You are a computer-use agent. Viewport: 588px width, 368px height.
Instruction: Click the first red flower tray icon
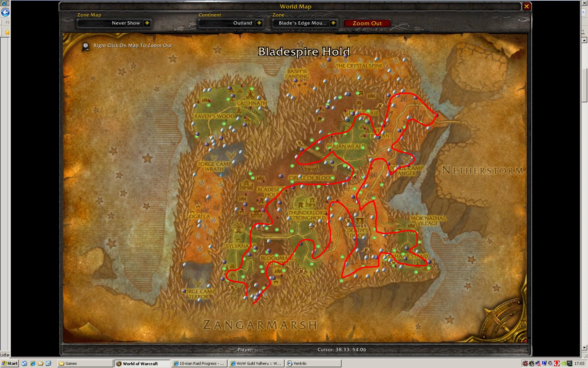(x=525, y=363)
